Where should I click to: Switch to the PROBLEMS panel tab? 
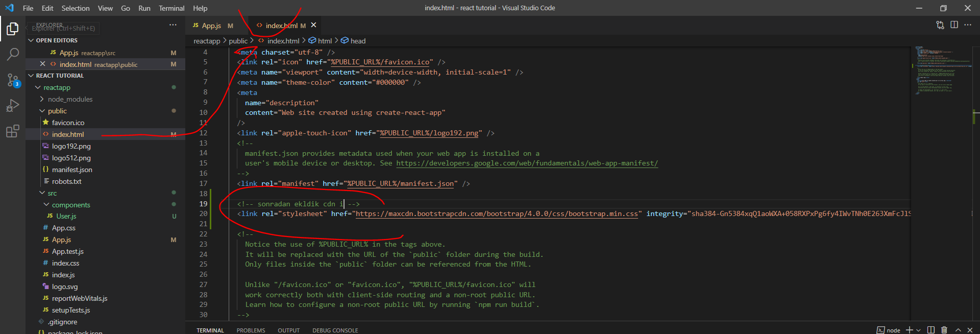251,330
